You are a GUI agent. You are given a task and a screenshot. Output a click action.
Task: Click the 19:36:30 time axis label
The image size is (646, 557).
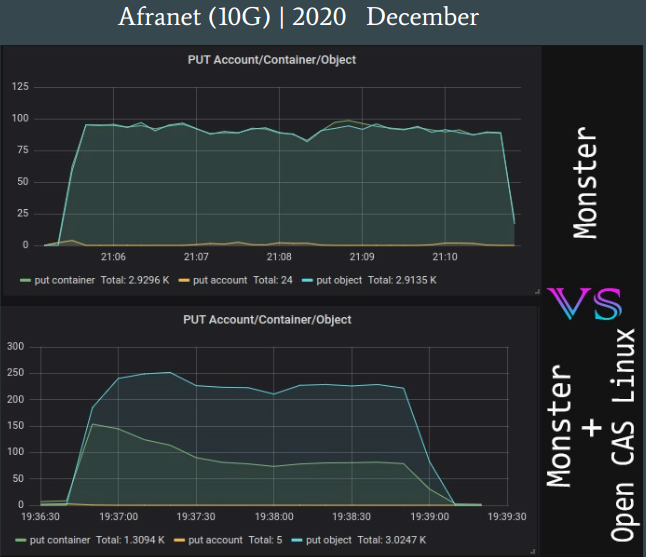pyautogui.click(x=40, y=517)
